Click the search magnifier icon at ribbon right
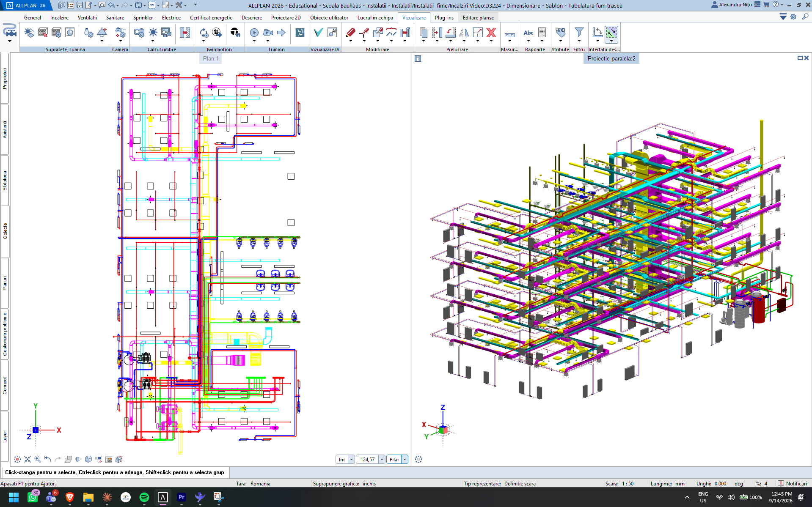The image size is (812, 507). (805, 17)
